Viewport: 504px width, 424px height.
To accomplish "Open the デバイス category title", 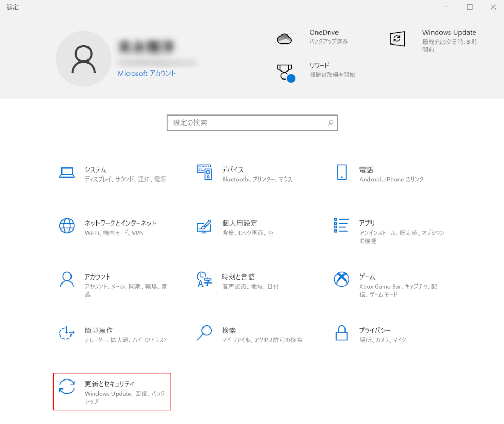I will point(233,170).
